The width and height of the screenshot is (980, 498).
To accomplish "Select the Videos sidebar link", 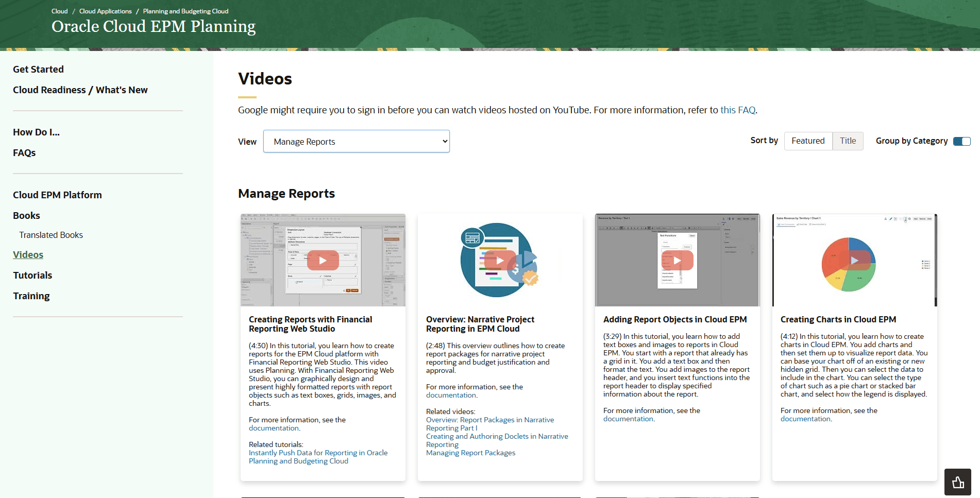I will 28,255.
